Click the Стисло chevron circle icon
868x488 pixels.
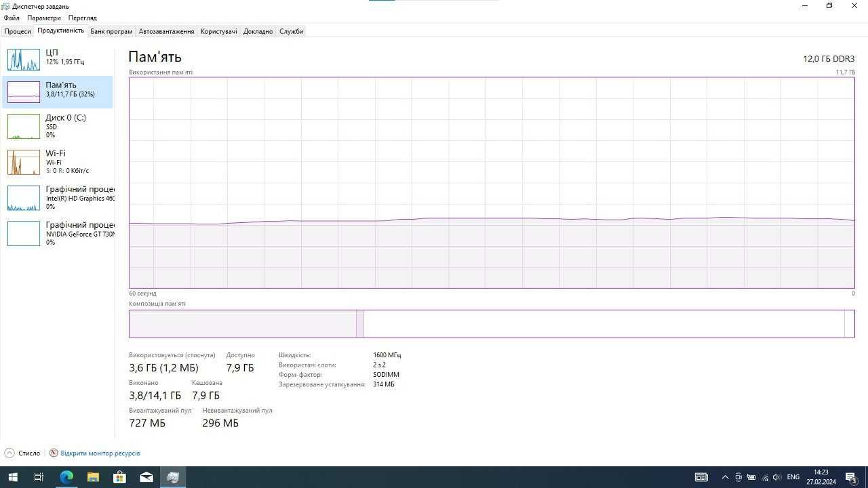tap(9, 453)
